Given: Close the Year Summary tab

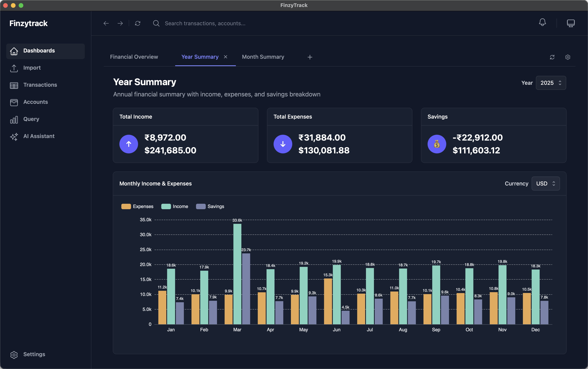Looking at the screenshot, I should (226, 57).
